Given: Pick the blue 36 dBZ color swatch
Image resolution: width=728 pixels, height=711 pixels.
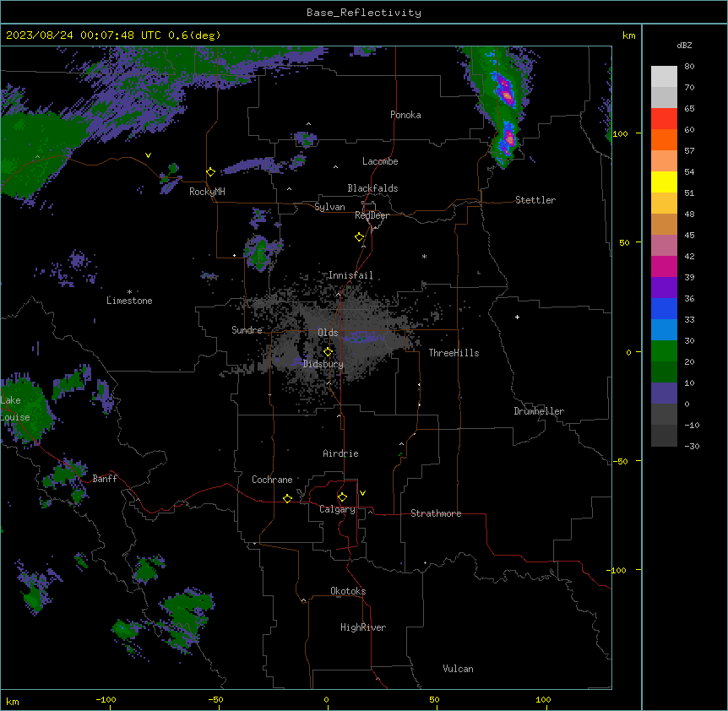Looking at the screenshot, I should (664, 308).
